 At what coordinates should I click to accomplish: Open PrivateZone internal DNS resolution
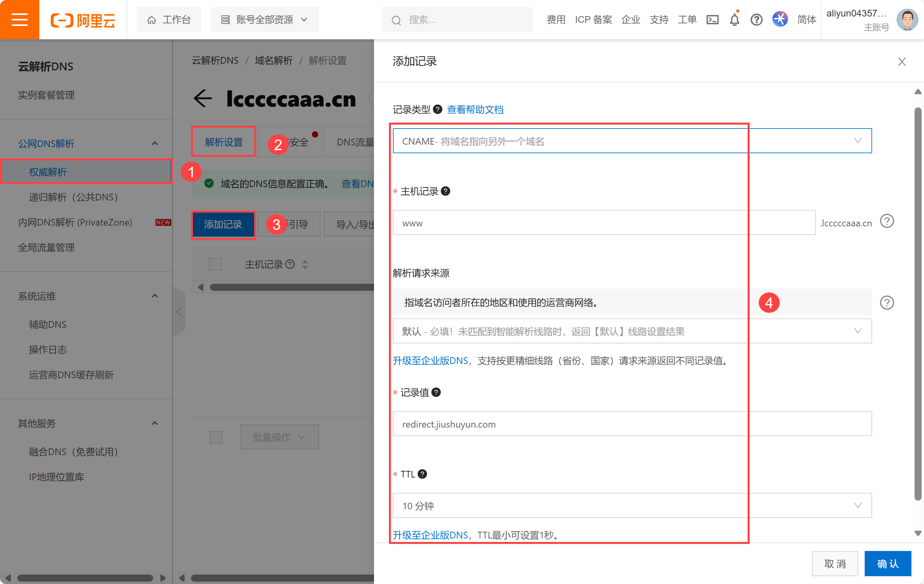tap(75, 222)
